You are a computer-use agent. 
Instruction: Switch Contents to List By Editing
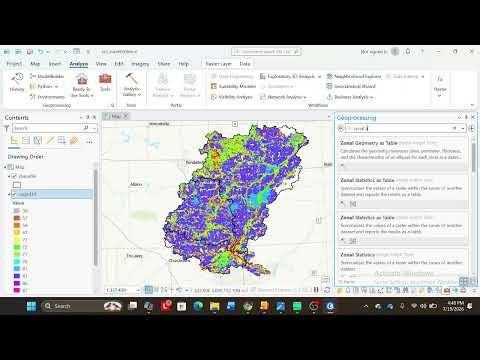50,140
